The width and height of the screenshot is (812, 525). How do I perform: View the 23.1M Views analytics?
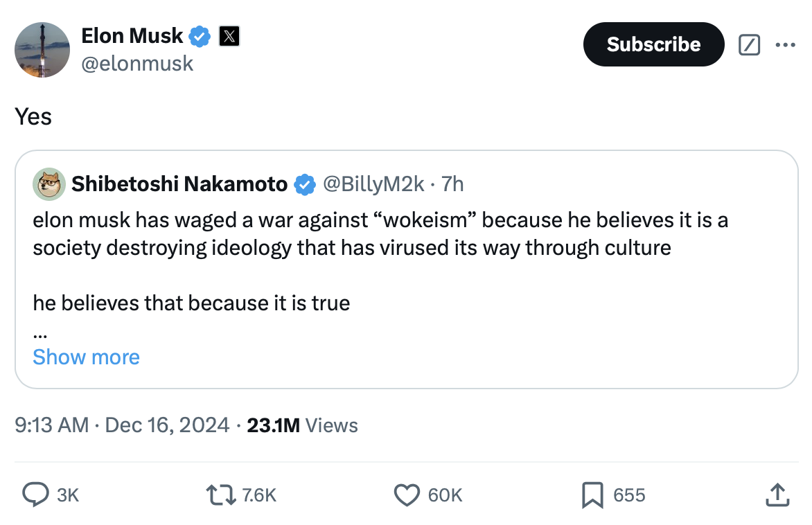[302, 425]
